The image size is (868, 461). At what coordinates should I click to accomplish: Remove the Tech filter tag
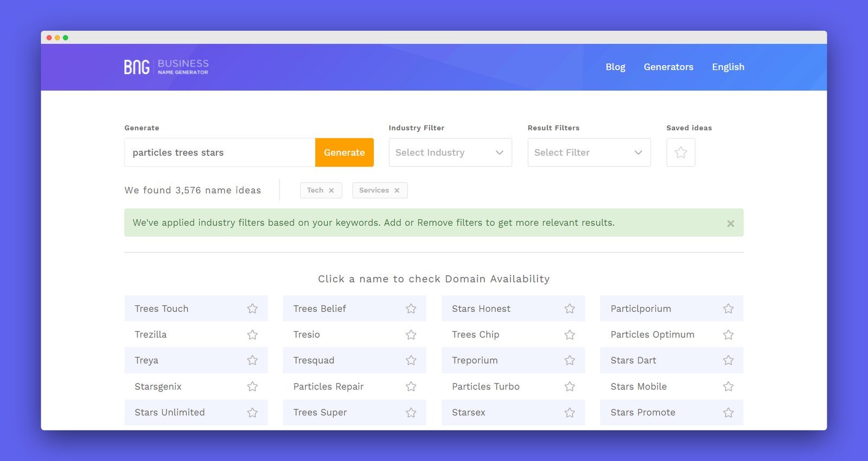coord(331,190)
